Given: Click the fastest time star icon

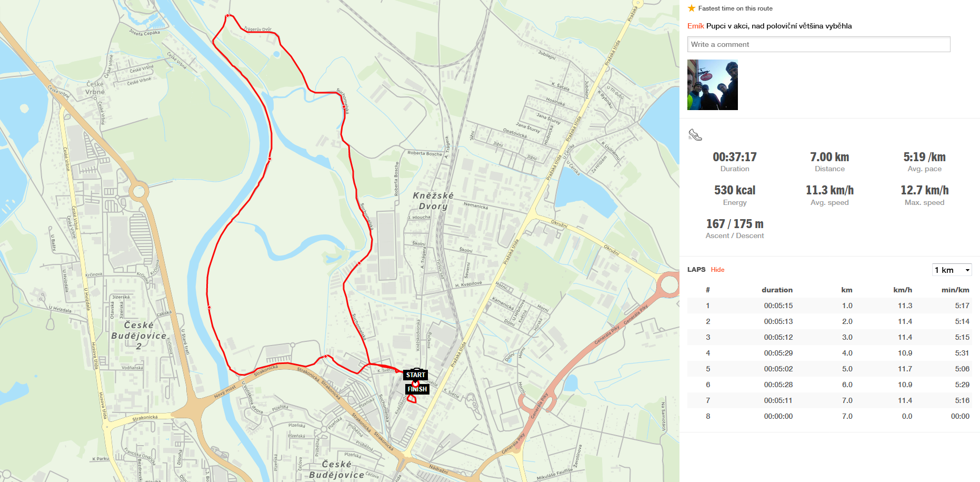Looking at the screenshot, I should click(692, 8).
